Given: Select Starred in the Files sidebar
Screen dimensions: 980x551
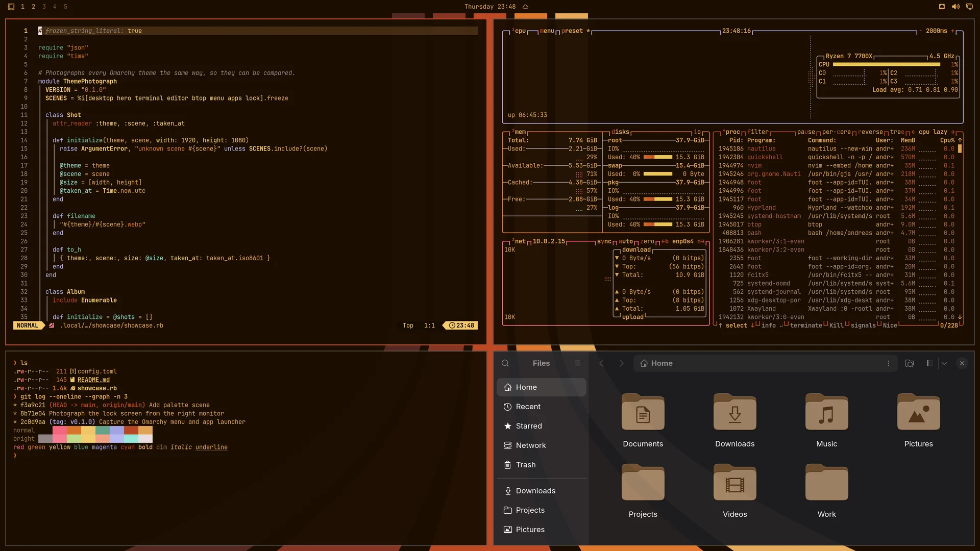Looking at the screenshot, I should coord(542,426).
